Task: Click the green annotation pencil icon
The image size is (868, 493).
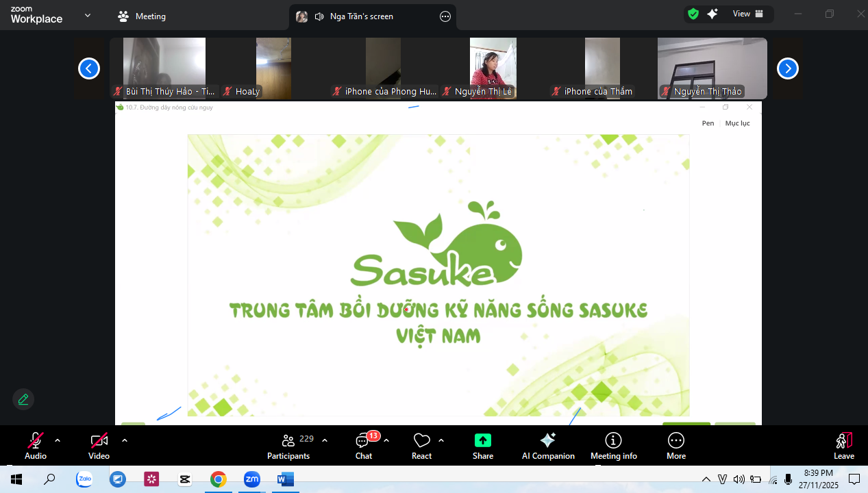Action: pos(23,399)
